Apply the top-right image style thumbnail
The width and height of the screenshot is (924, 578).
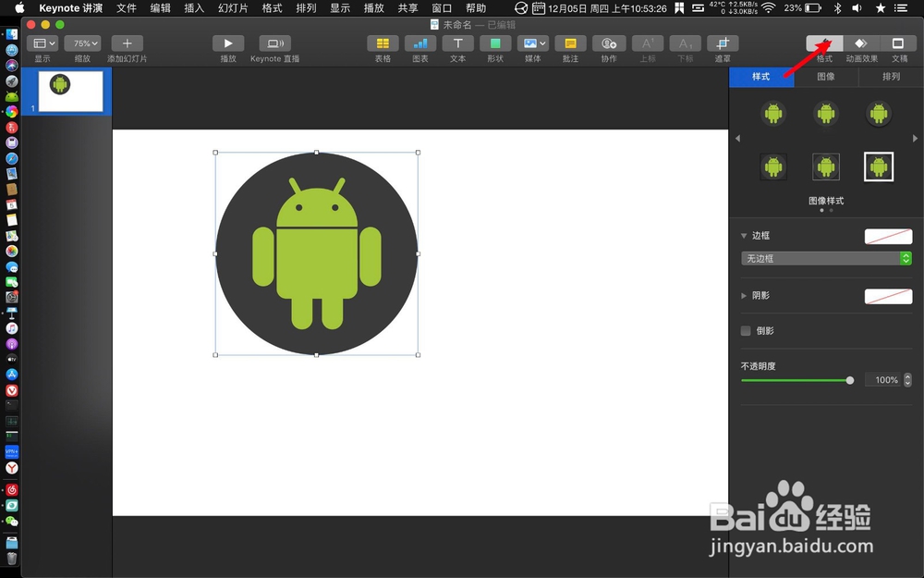coord(879,113)
